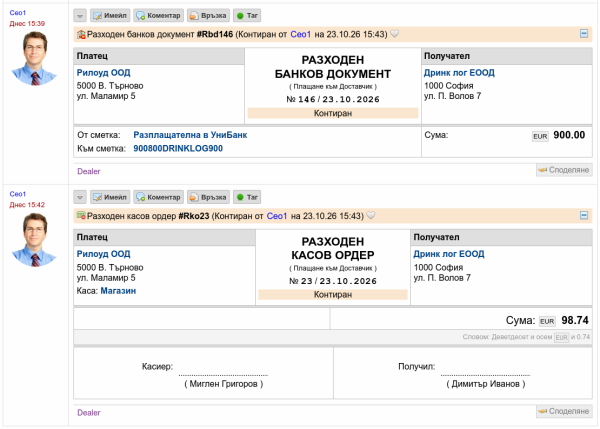This screenshot has width=600, height=429.
Task: Click heart icon in Rko23 header
Action: [x=371, y=215]
